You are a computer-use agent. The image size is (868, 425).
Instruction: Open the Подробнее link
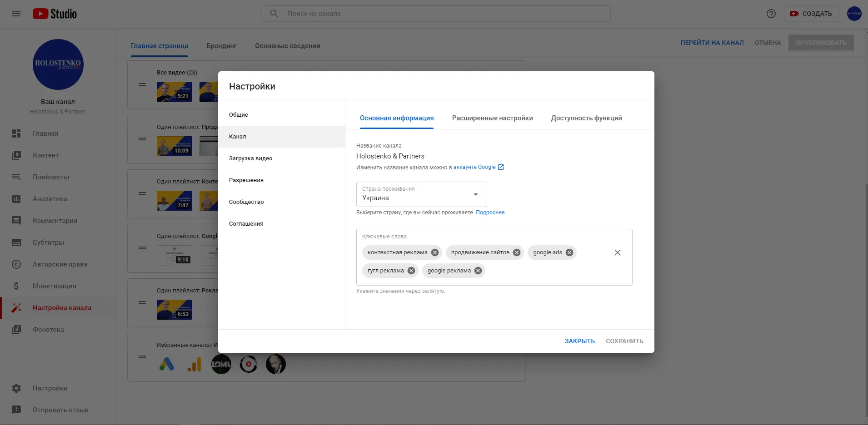pos(490,212)
